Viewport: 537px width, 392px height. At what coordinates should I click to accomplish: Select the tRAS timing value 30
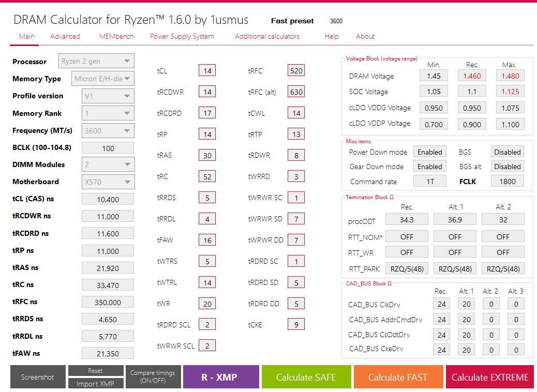pos(207,156)
